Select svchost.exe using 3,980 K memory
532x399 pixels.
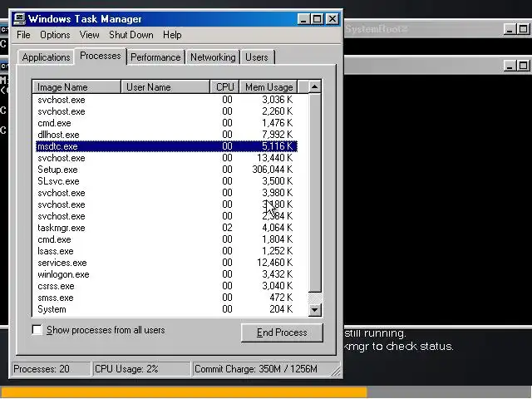(x=166, y=193)
